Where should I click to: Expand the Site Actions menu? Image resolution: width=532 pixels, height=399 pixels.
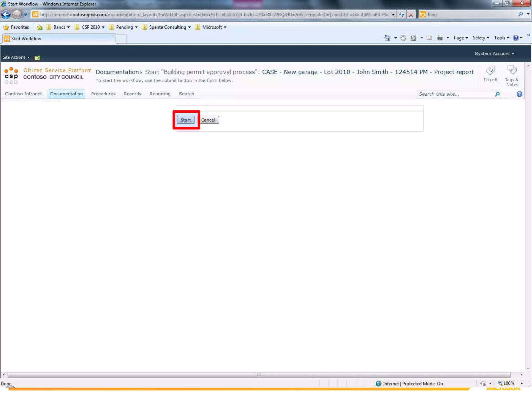coord(16,57)
